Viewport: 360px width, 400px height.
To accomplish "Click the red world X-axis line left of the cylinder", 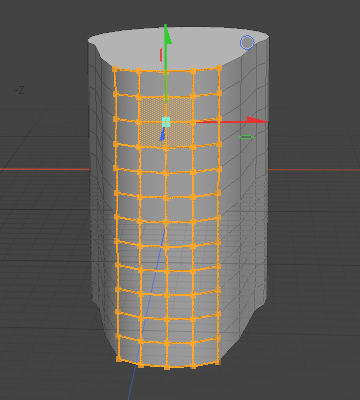I will coord(45,169).
